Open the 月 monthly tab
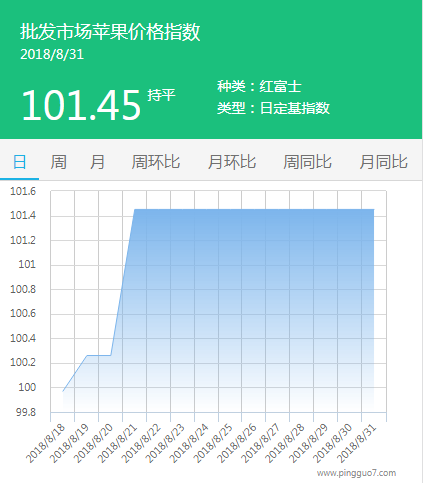The image size is (423, 483). click(x=97, y=162)
